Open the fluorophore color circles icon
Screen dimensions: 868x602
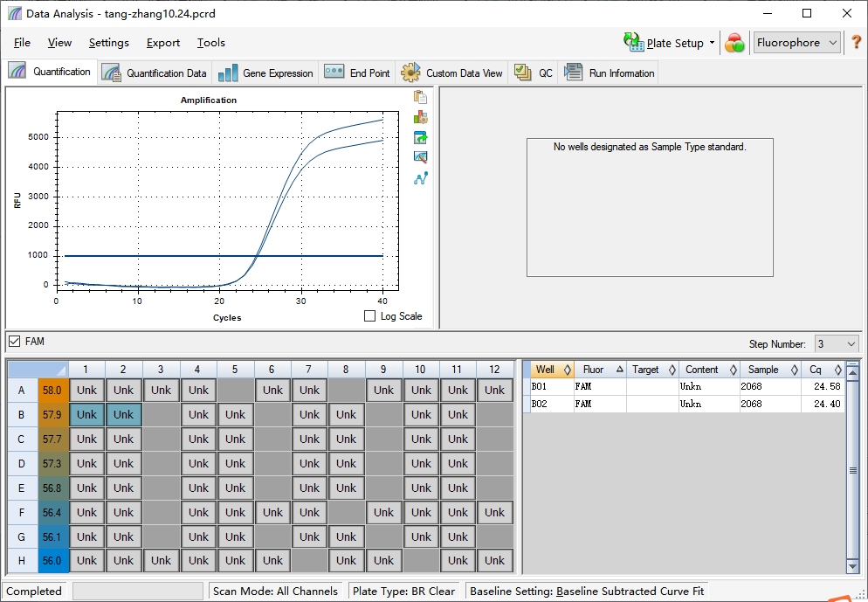point(734,43)
